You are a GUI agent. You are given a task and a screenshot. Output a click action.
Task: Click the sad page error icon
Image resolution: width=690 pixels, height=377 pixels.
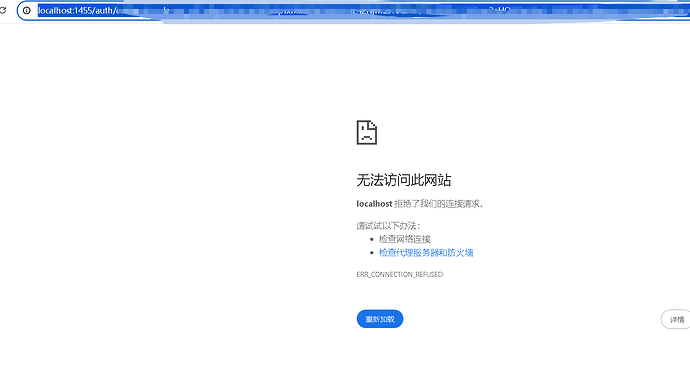[367, 132]
